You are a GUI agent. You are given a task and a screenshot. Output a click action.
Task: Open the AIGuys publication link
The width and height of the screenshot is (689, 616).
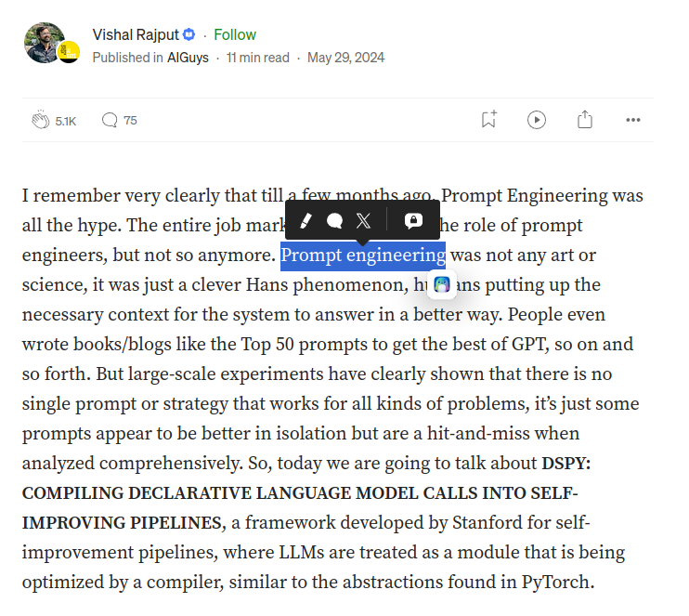pos(188,58)
